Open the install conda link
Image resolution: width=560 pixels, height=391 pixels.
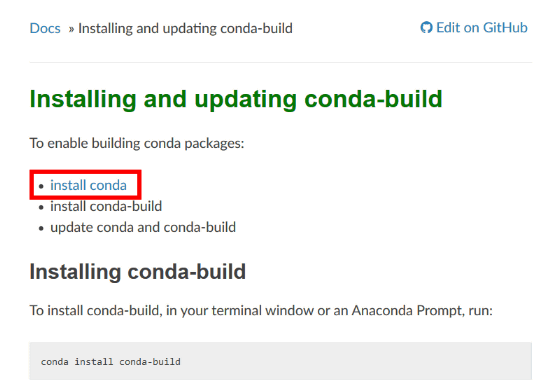[88, 185]
